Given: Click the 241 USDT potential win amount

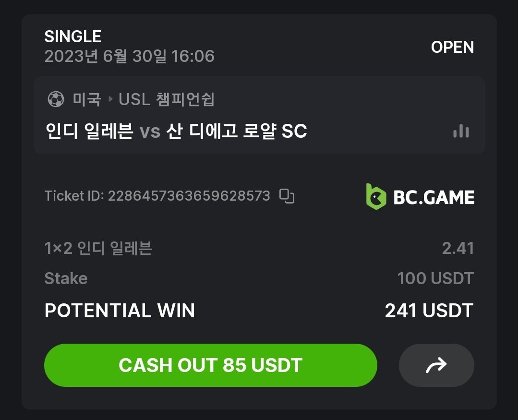Looking at the screenshot, I should point(429,311).
